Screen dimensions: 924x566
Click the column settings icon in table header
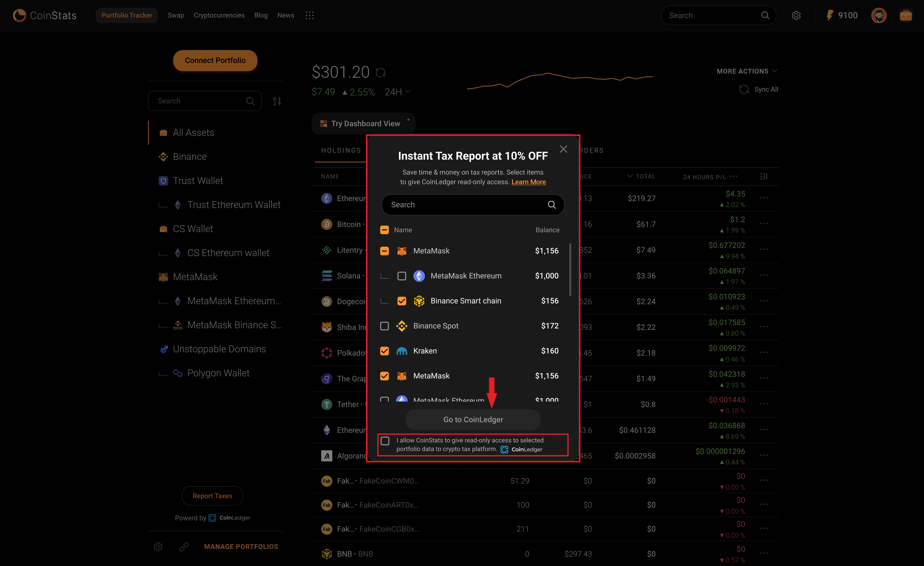pos(764,176)
